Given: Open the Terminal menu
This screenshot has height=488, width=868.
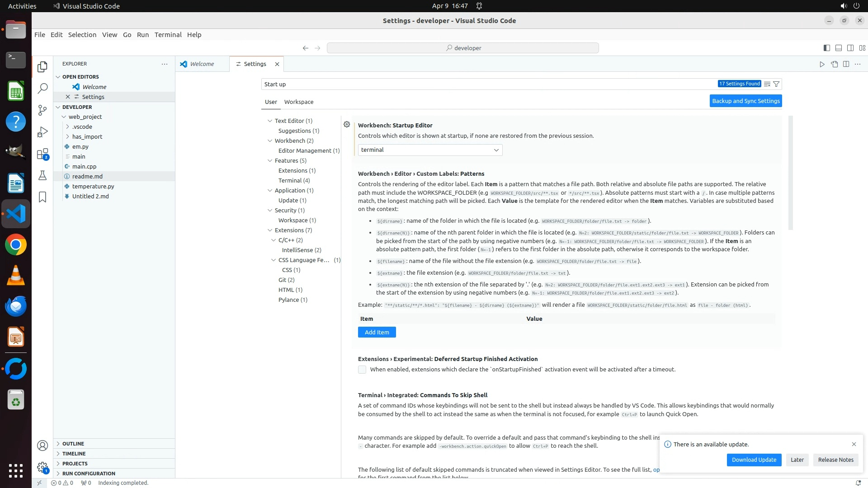Looking at the screenshot, I should (168, 35).
